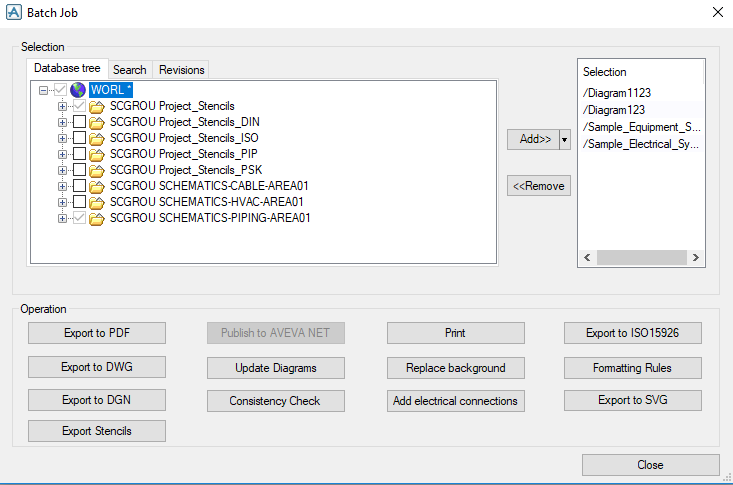
Task: Run the Consistency Check operation
Action: pos(275,401)
